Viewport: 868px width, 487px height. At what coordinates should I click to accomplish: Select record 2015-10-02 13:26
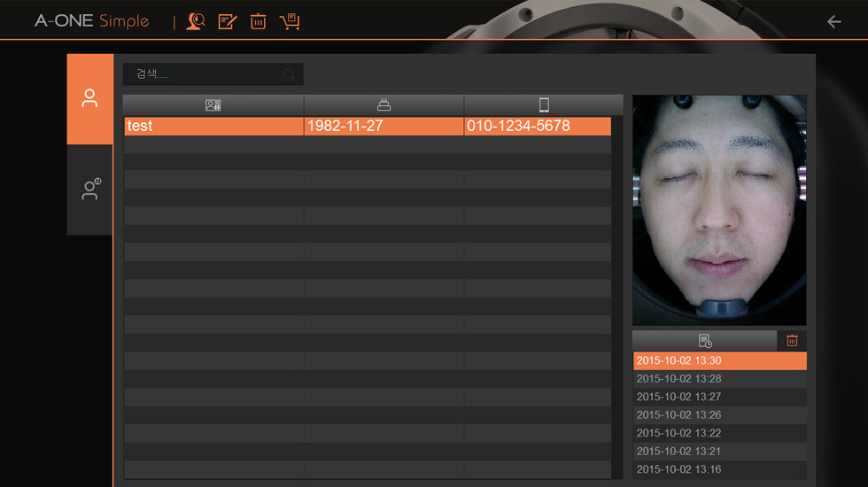click(719, 415)
